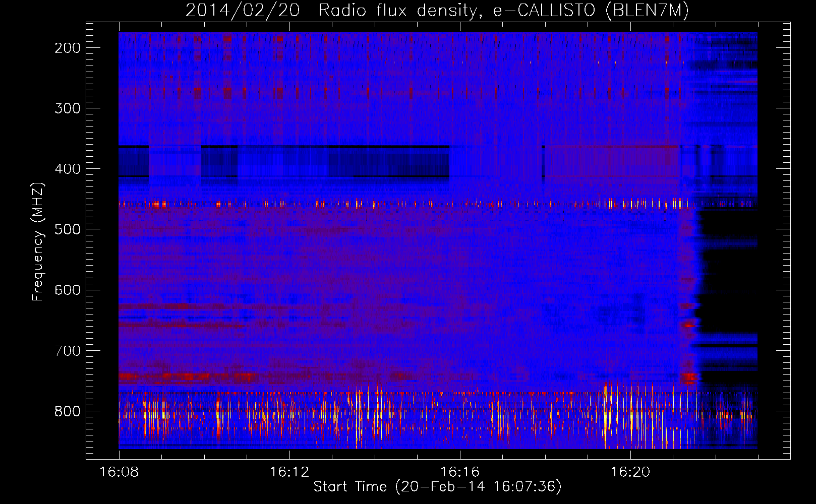
Task: Click the plot title "Radio flux density, e-CALLISTO (BLEN7M)"
Action: [x=503, y=11]
